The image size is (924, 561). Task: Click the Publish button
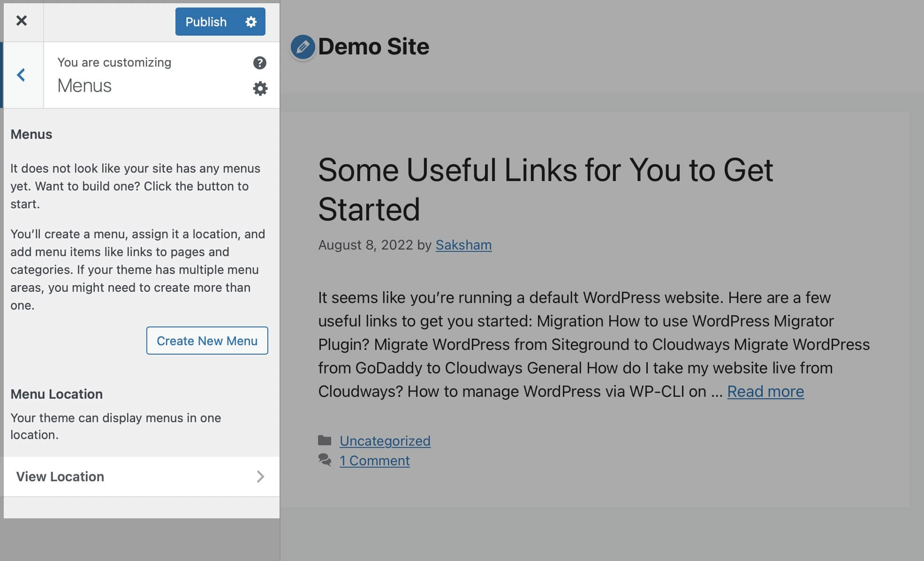click(x=206, y=22)
